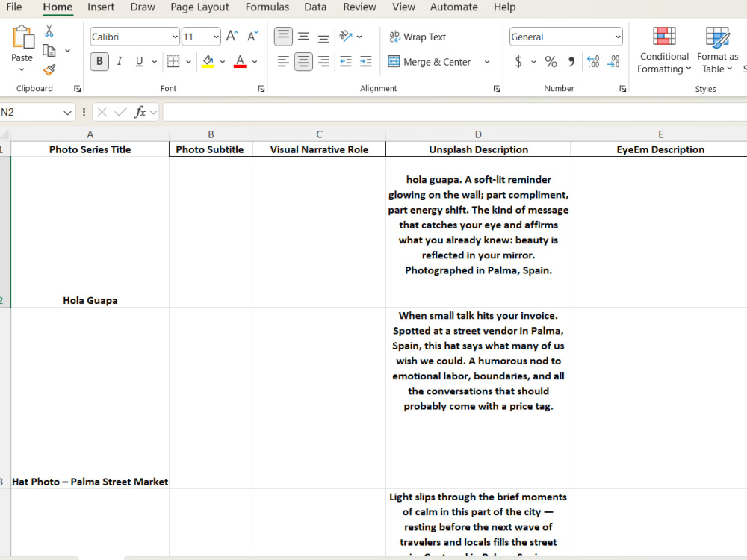Apply yellow fill color bucket
Screen dimensions: 747x560
(208, 61)
